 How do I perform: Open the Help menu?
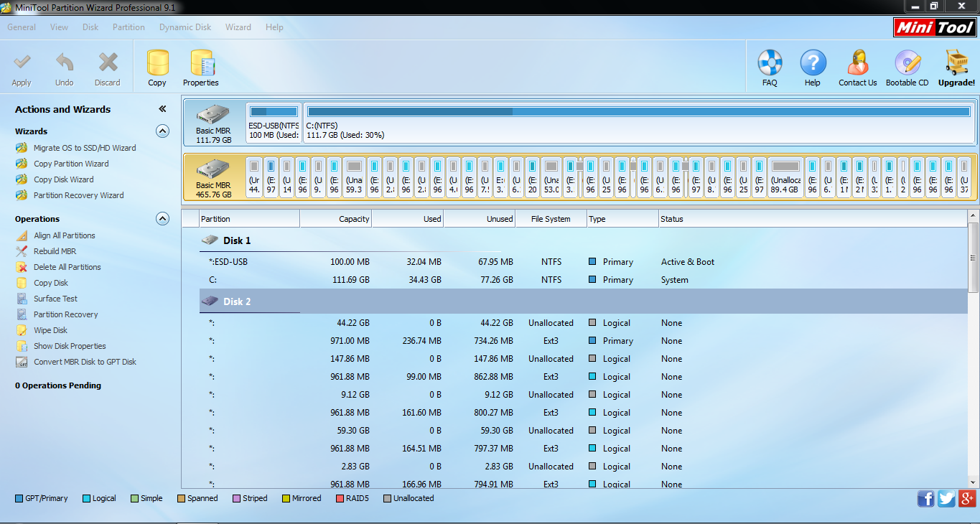point(274,27)
